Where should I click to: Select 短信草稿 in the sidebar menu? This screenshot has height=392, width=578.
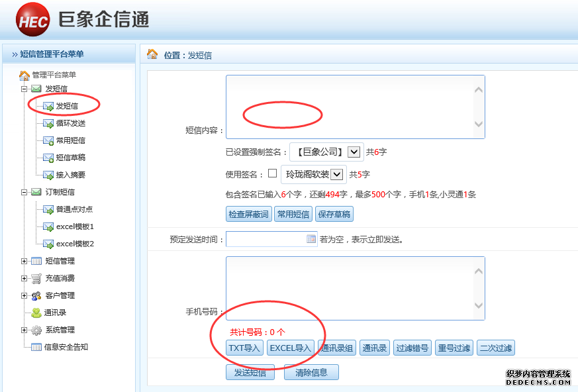pyautogui.click(x=70, y=158)
